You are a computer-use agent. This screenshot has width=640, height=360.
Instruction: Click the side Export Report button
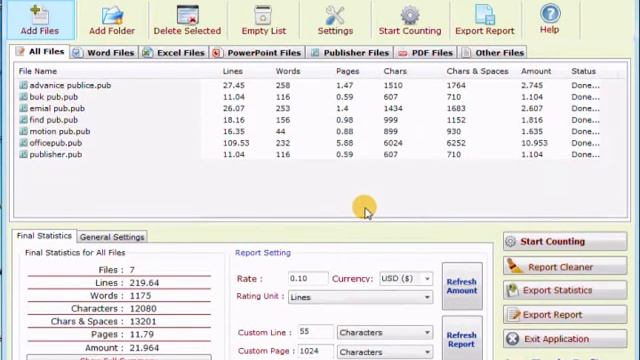click(x=565, y=315)
